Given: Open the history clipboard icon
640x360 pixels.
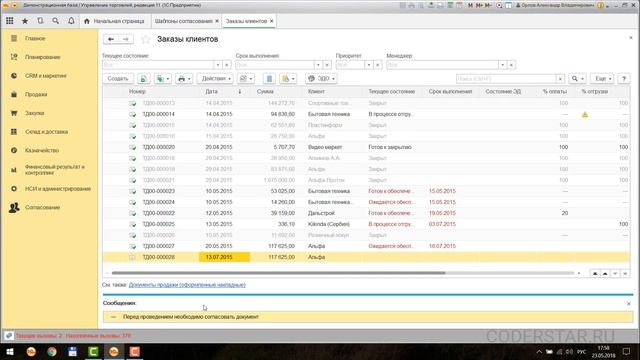Looking at the screenshot, I should (40, 21).
